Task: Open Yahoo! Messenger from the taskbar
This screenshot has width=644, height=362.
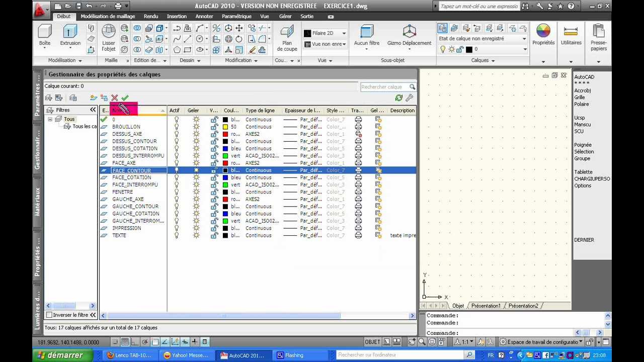Action: 187,355
